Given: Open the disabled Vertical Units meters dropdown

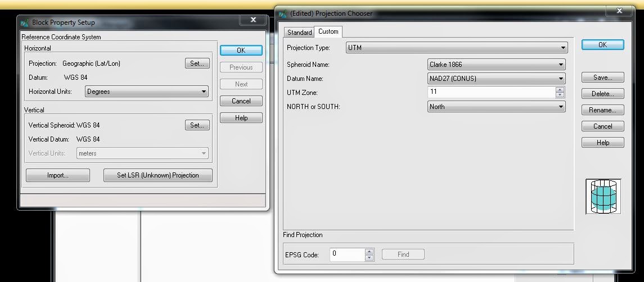Looking at the screenshot, I should click(142, 153).
